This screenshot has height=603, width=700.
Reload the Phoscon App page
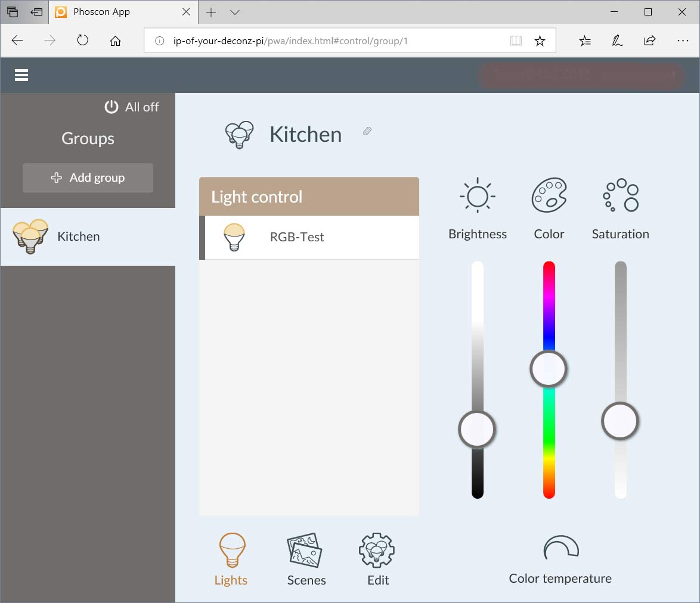83,41
